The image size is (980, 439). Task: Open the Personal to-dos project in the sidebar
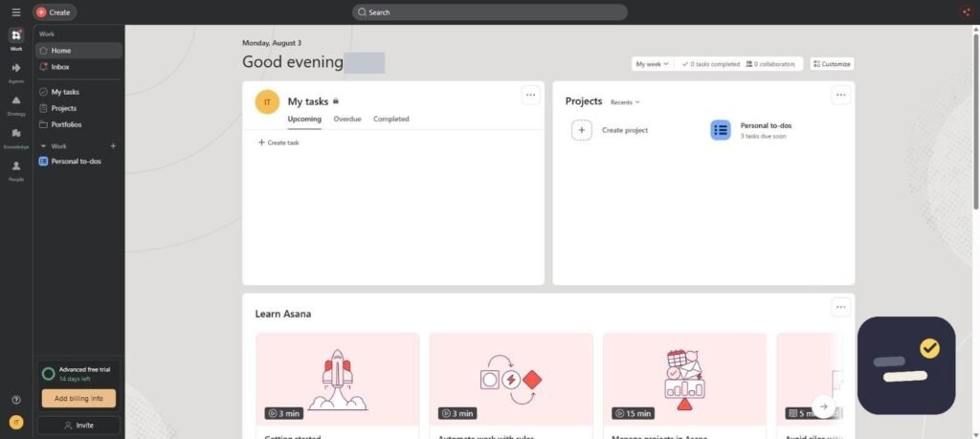click(78, 161)
